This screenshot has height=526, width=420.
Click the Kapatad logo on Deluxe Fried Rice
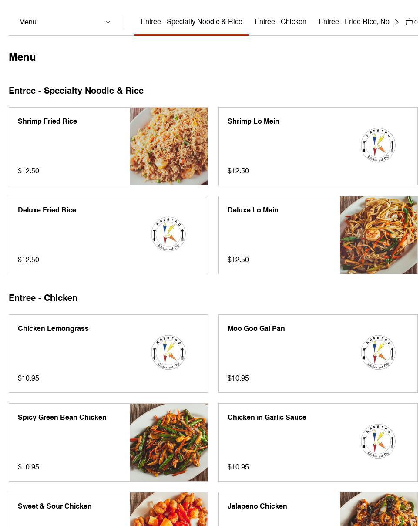click(168, 234)
